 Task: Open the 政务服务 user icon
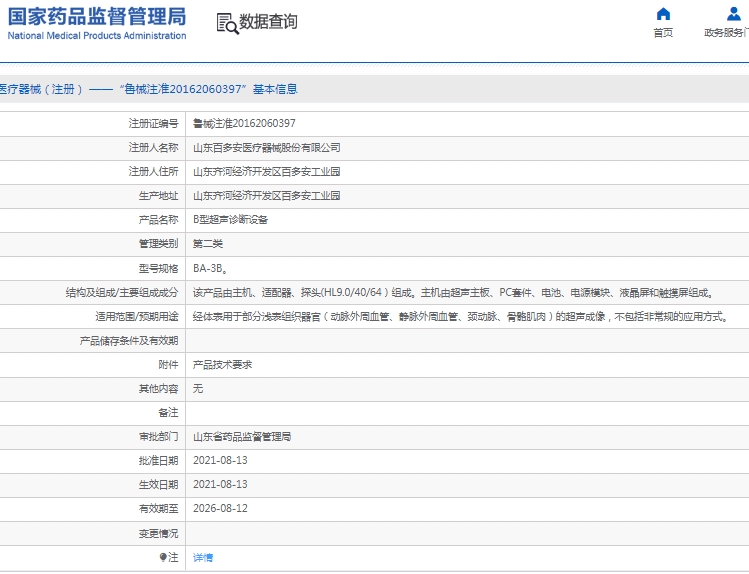733,14
